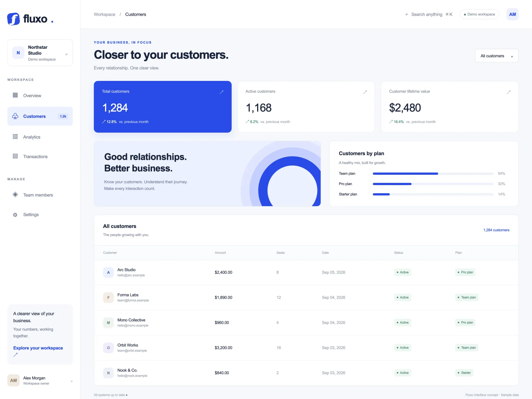
Task: Click the Starter badge for Nook & Co.
Action: pyautogui.click(x=464, y=373)
